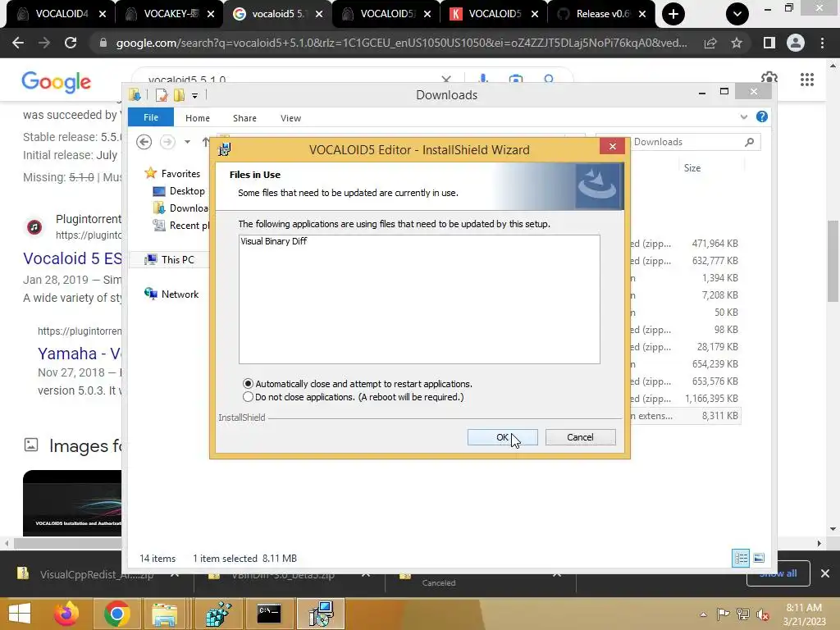Share this page icon in address bar
The image size is (840, 630).
[710, 43]
